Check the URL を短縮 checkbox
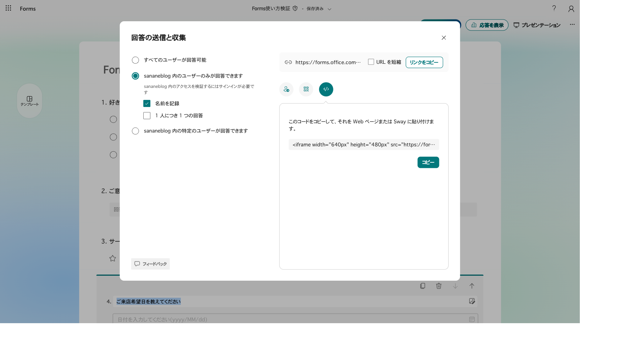Viewport: 644px width, 359px height. [371, 62]
